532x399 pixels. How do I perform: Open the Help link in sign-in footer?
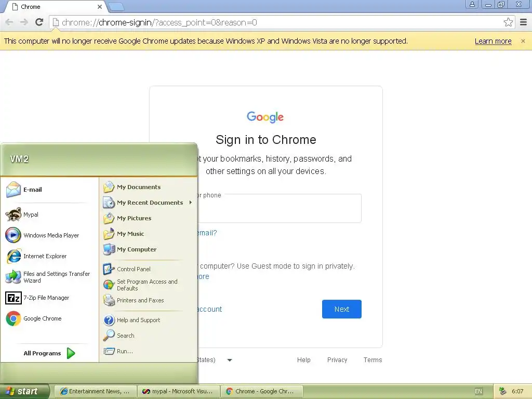[x=303, y=360]
